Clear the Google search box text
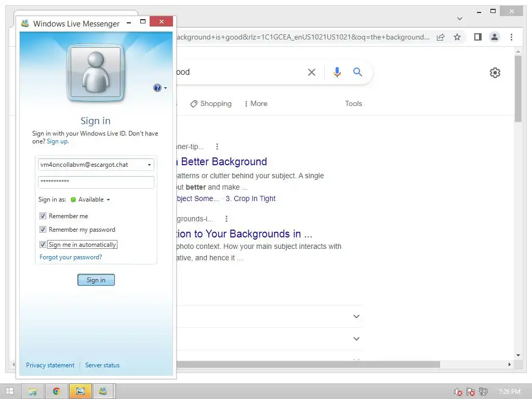Viewport: 532px width, 399px height. click(312, 72)
